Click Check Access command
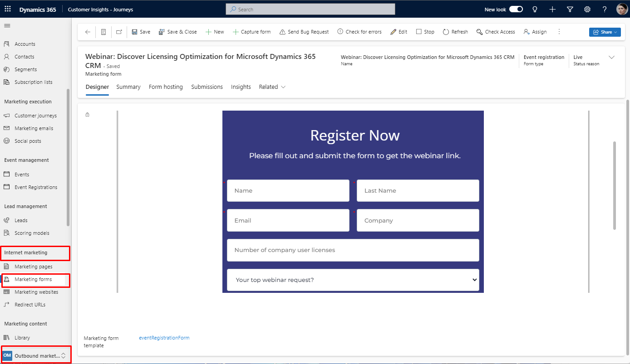Screen dimensions: 630x364 [496, 32]
